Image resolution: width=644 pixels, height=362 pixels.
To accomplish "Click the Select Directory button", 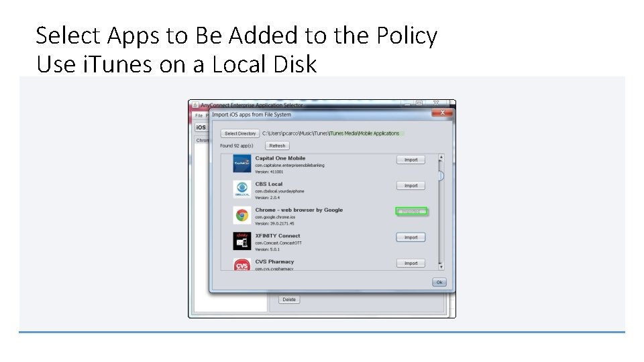I will point(240,133).
